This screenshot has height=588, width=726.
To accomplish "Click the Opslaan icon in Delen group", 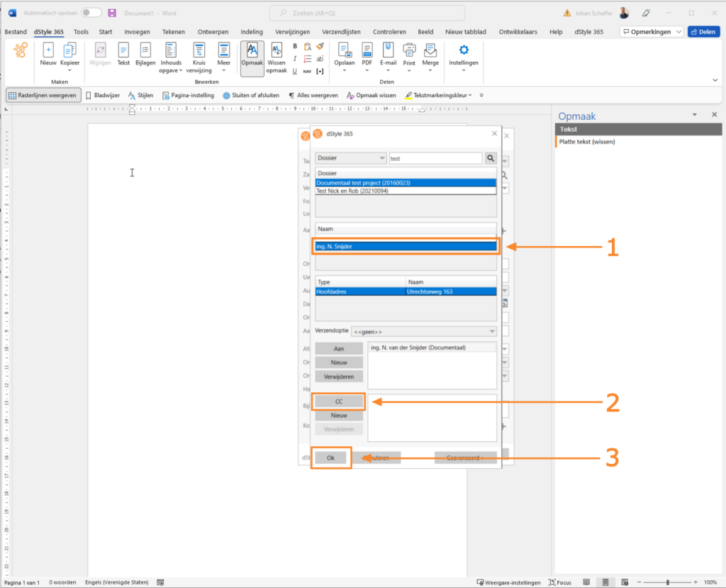I will (345, 57).
